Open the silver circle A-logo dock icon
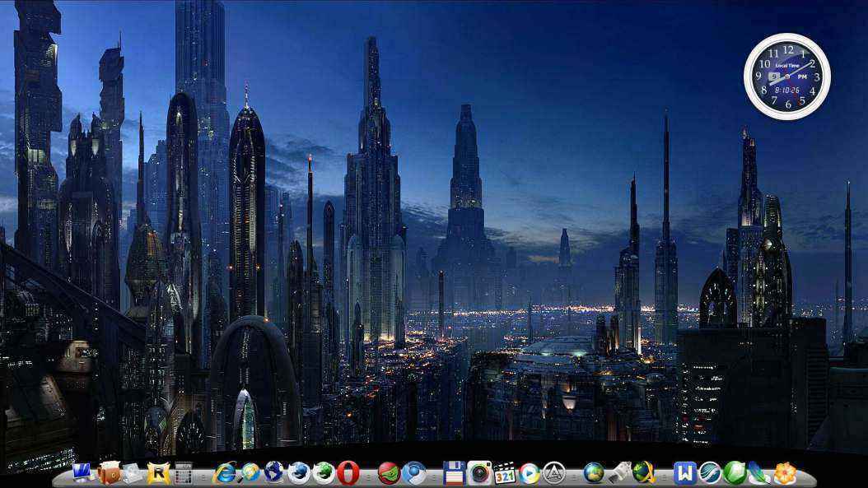This screenshot has width=868, height=488. point(553,473)
